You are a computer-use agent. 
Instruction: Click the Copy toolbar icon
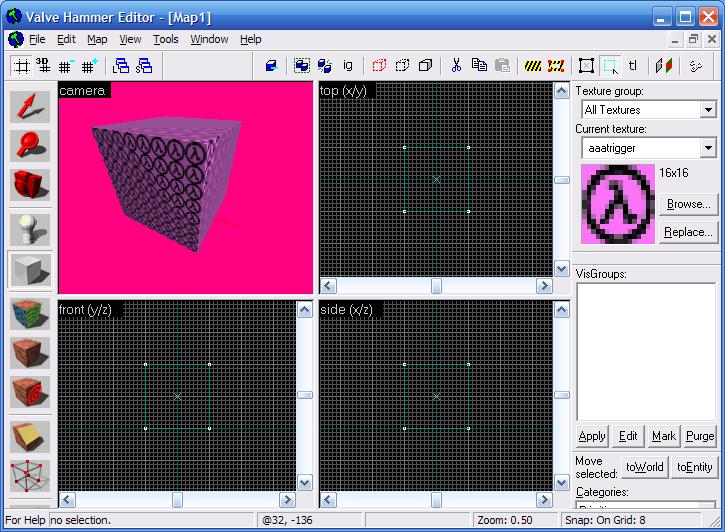pyautogui.click(x=479, y=66)
